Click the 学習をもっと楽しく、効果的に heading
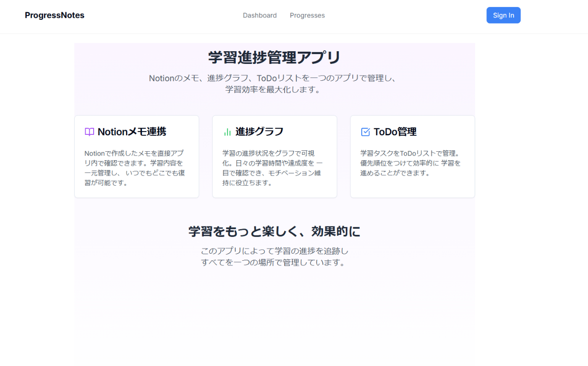Viewport: 588px width, 366px height. (x=274, y=232)
